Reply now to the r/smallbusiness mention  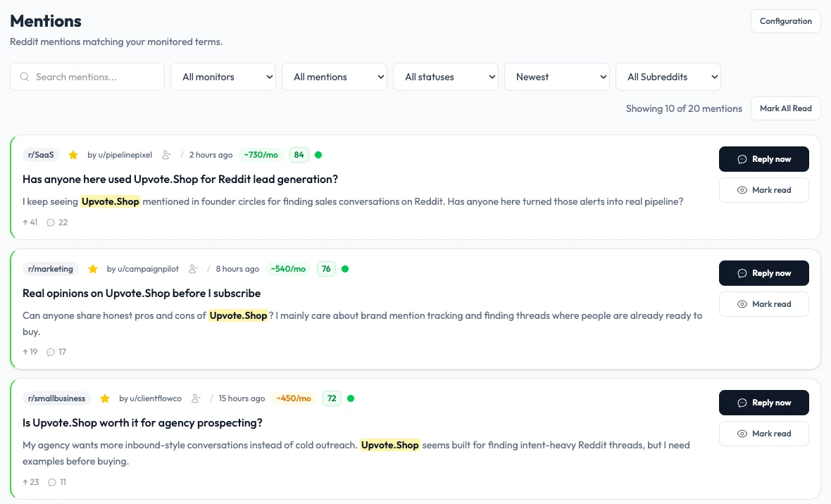point(763,403)
